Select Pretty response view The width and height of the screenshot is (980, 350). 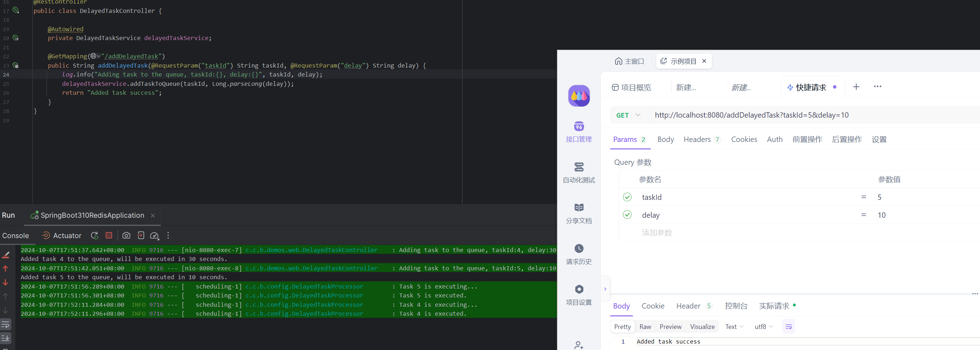622,327
